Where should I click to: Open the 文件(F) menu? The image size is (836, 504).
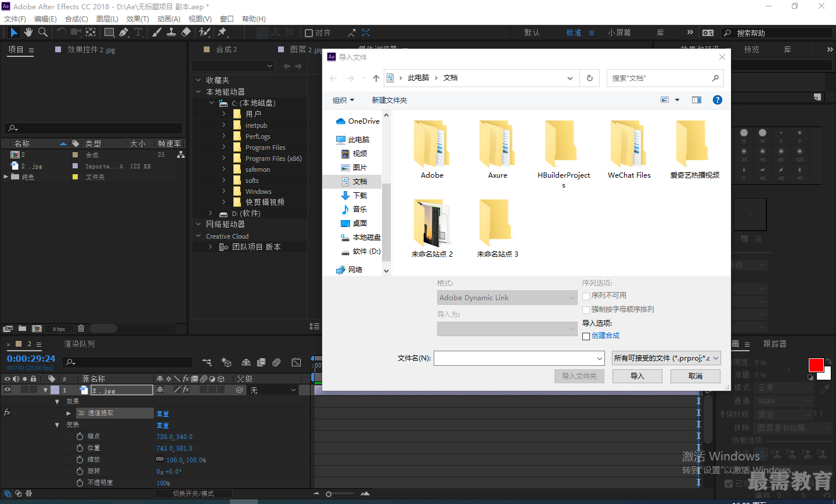(15, 19)
